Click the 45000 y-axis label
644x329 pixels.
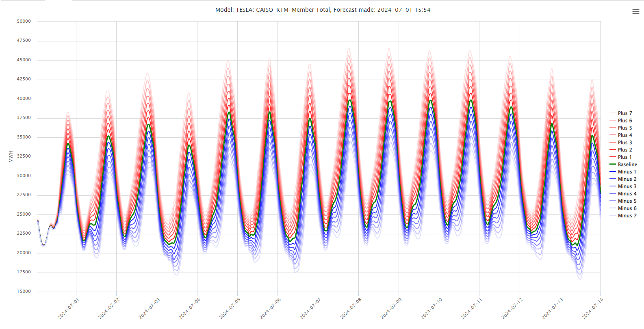24,60
